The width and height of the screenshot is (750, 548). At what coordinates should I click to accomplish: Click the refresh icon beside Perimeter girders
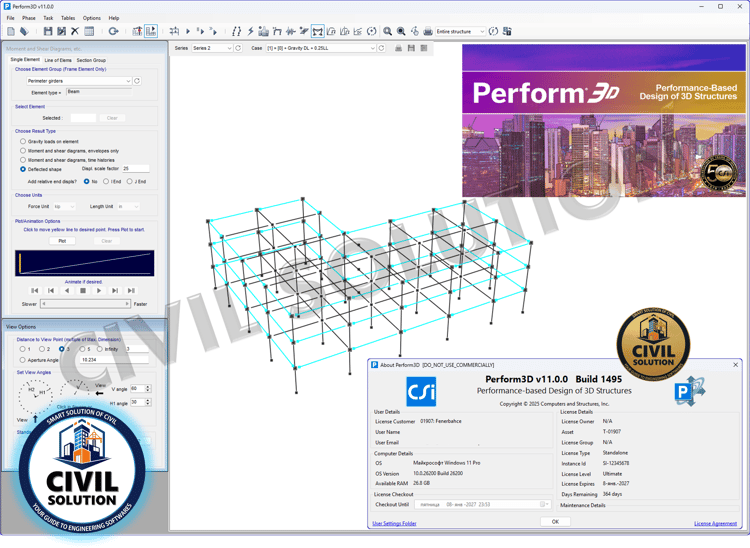(137, 81)
